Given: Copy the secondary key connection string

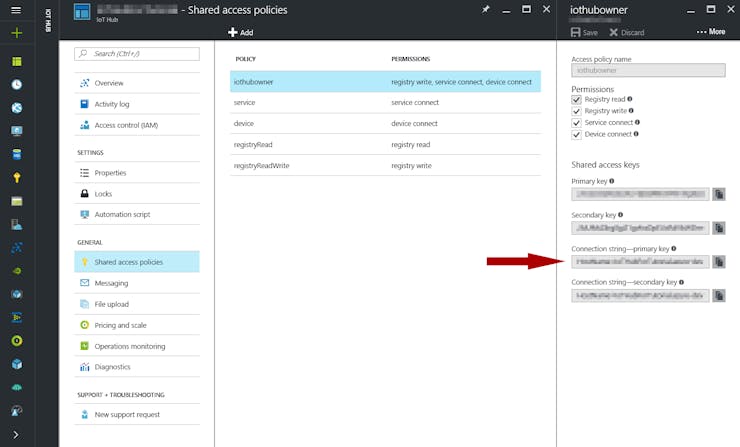Looking at the screenshot, I should point(719,295).
